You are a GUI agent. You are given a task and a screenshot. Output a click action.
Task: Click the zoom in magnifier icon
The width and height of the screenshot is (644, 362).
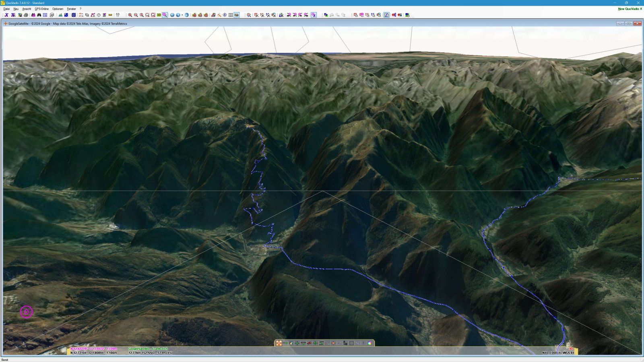tap(130, 15)
